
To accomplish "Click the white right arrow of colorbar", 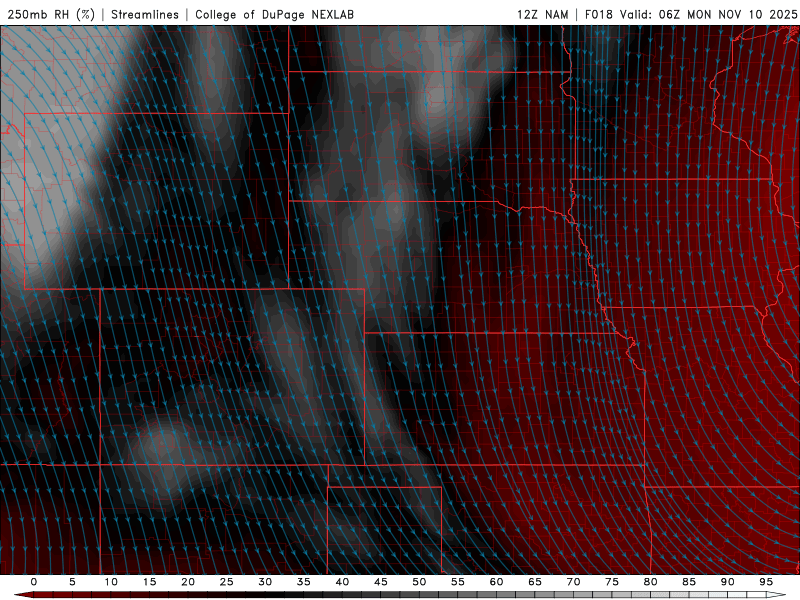I will pyautogui.click(x=776, y=595).
